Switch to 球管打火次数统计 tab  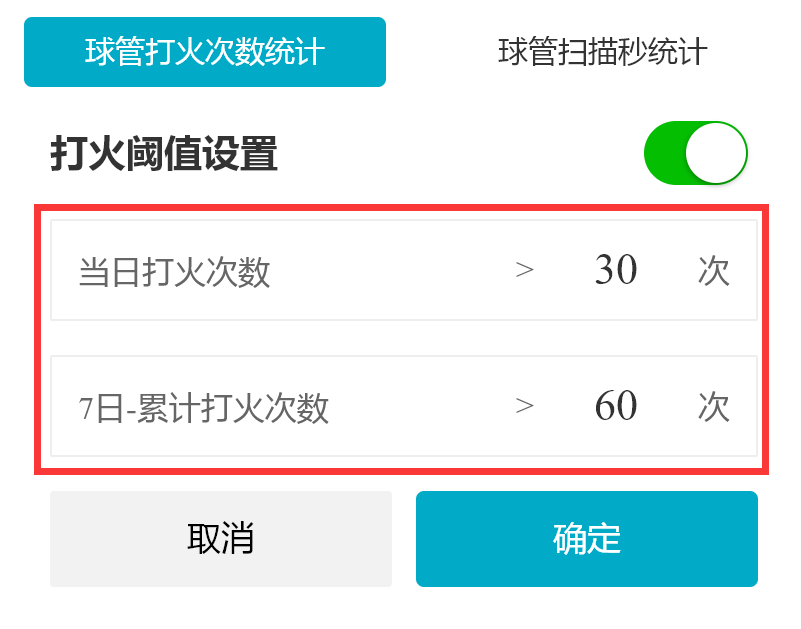click(204, 52)
